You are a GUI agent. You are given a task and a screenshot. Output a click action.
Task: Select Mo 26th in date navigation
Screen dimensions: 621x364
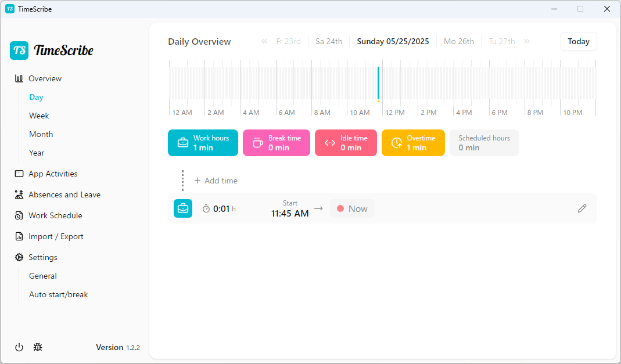(458, 42)
